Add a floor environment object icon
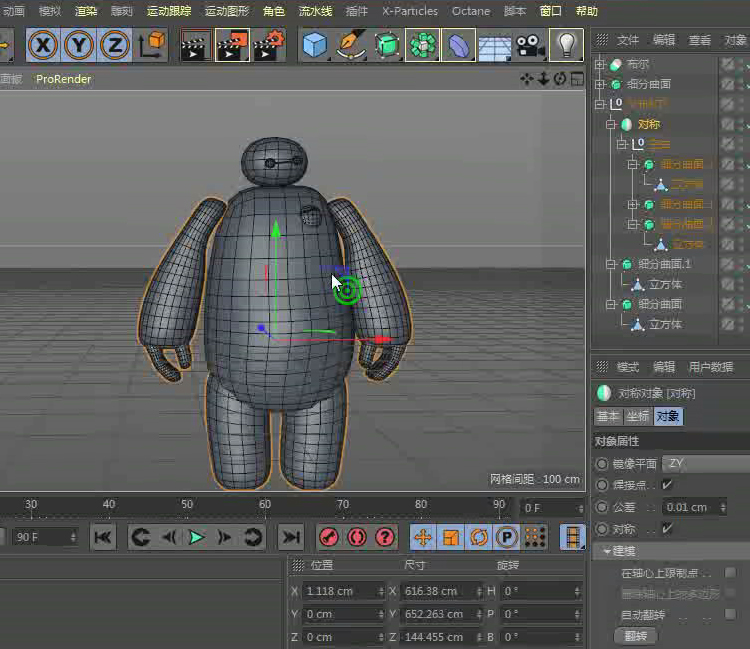Image resolution: width=750 pixels, height=649 pixels. [495, 47]
